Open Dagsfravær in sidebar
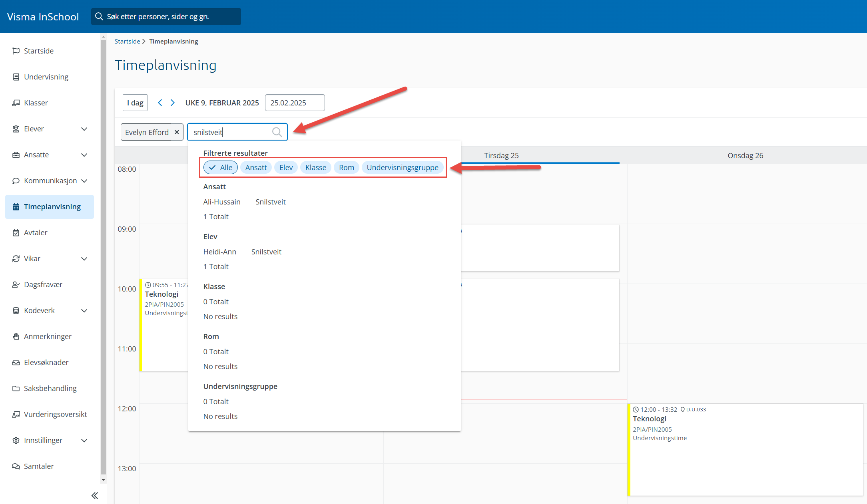 click(x=43, y=284)
